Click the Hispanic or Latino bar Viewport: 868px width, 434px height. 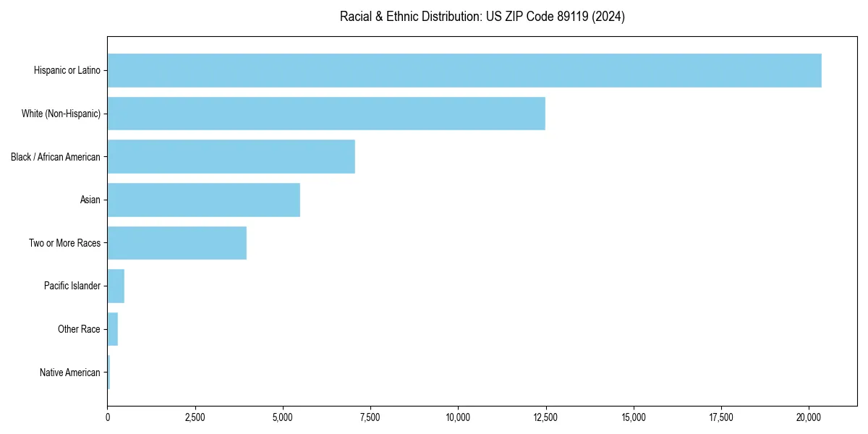coord(463,70)
